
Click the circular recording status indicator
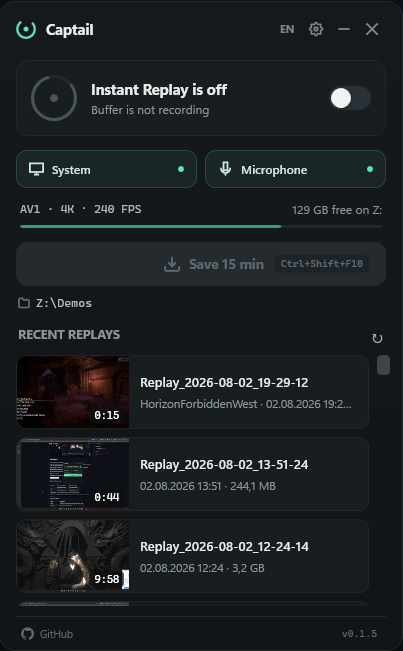(54, 98)
